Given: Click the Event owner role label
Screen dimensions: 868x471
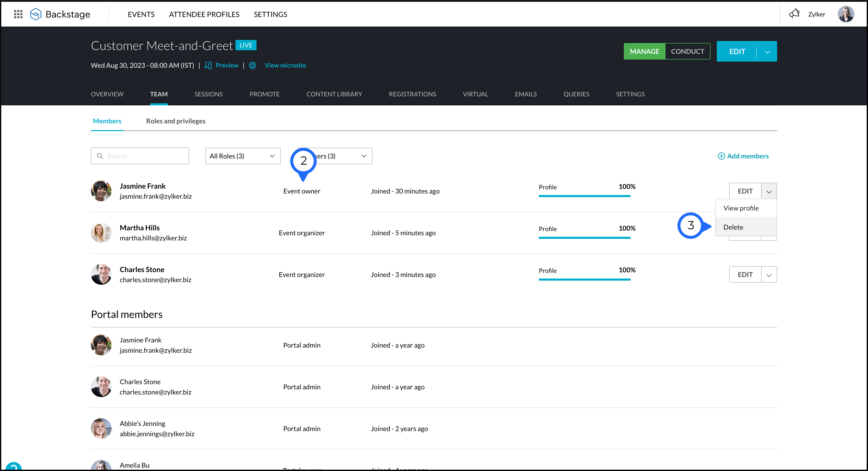Looking at the screenshot, I should click(302, 191).
